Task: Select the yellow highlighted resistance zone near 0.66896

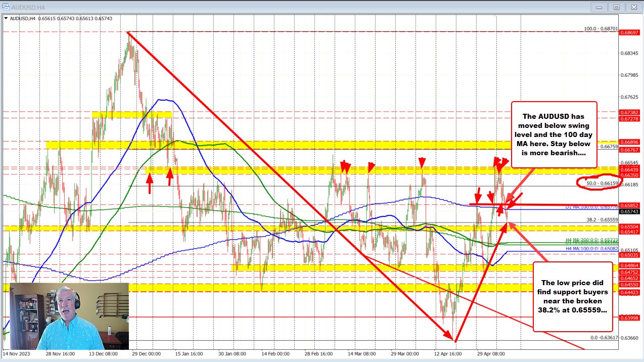Action: pos(303,146)
